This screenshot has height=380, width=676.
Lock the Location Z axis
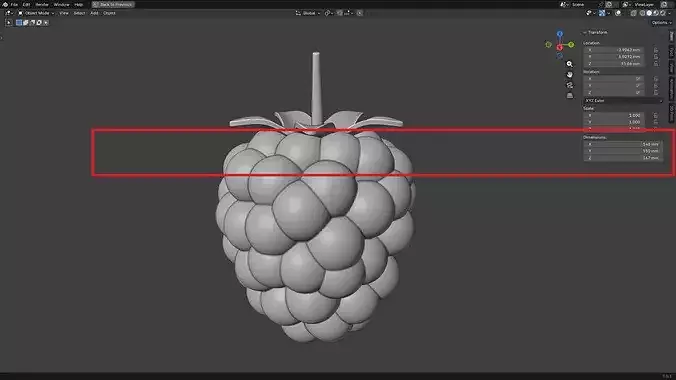[656, 63]
